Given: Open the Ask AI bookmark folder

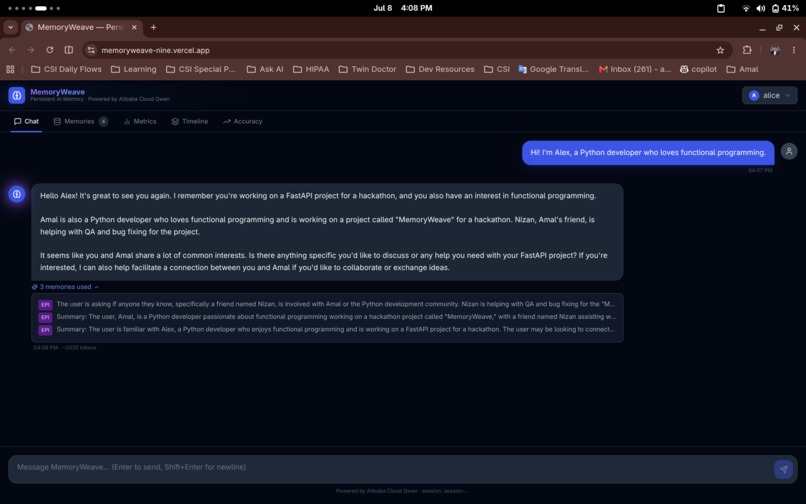Looking at the screenshot, I should coord(265,69).
